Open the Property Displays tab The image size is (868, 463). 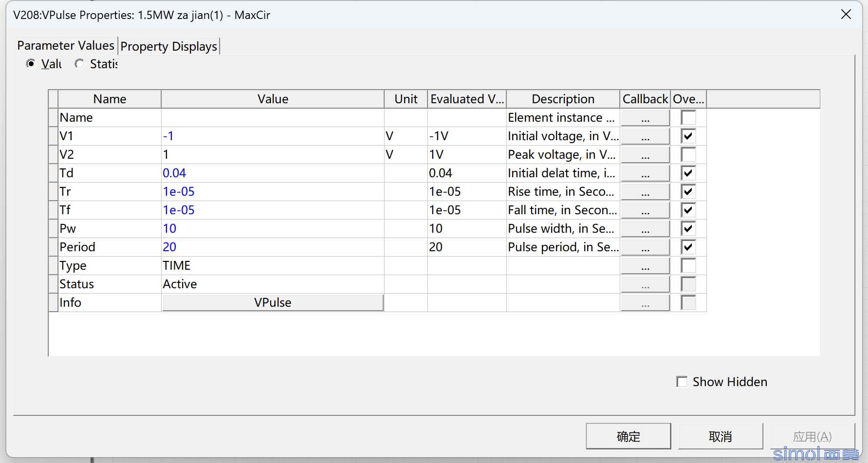click(169, 46)
